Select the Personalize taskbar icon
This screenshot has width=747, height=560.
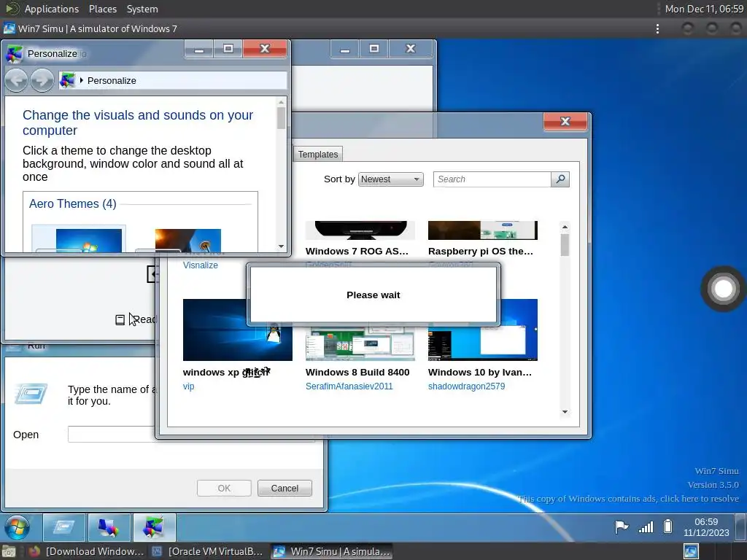(x=154, y=528)
